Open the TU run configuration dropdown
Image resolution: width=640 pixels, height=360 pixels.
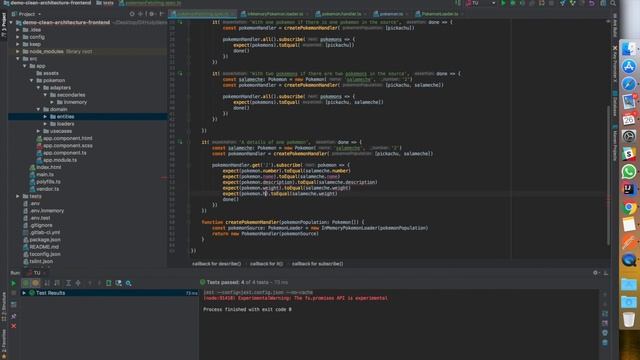pos(481,3)
